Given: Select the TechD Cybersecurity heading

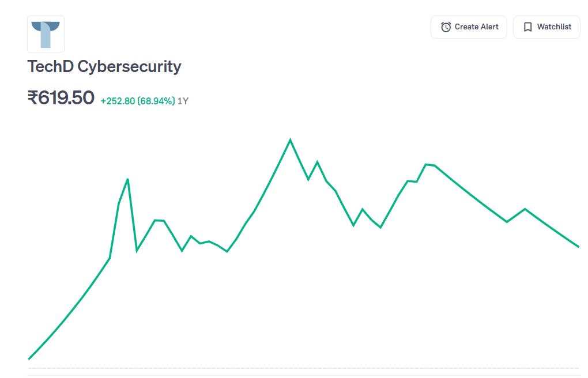Looking at the screenshot, I should 104,67.
